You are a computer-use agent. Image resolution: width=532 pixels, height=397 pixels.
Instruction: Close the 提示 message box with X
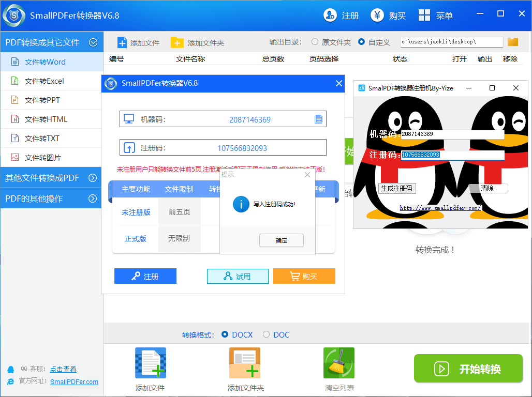(x=307, y=175)
